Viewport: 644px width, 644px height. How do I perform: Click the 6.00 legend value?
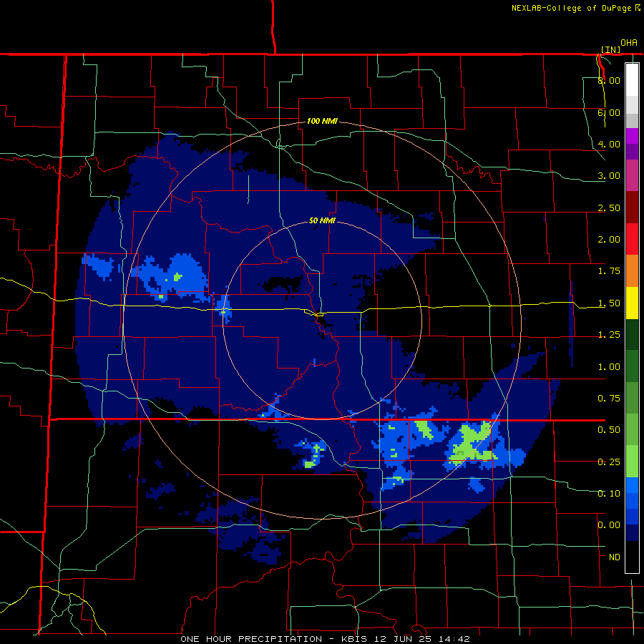[x=609, y=112]
